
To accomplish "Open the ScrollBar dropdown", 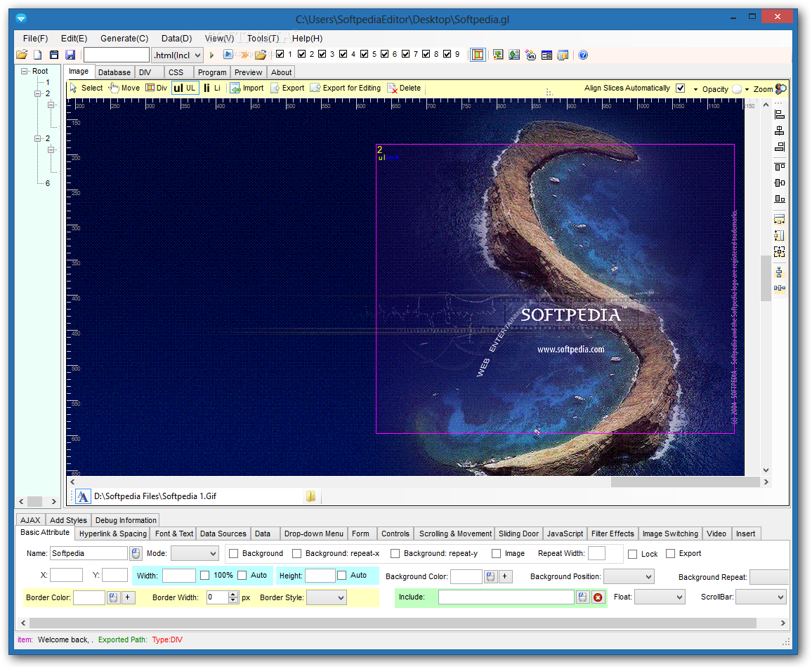I will click(761, 597).
